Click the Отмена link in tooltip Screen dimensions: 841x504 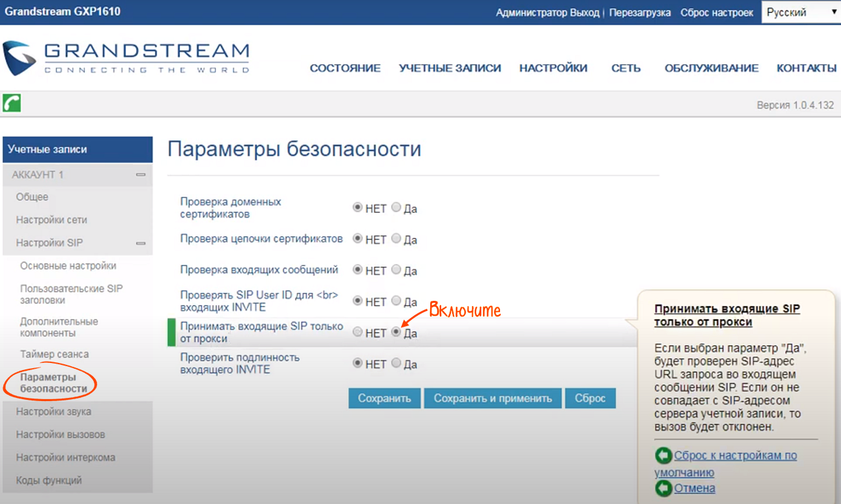tap(694, 488)
